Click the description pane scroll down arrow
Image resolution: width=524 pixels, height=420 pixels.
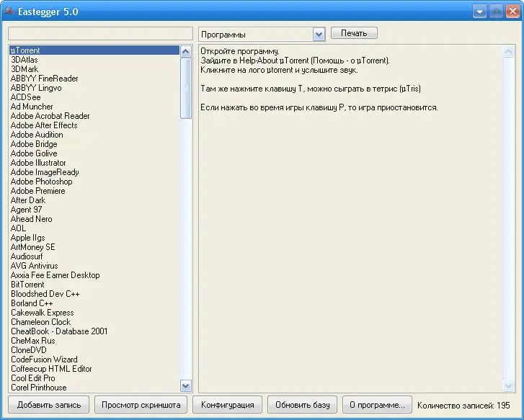coord(508,386)
